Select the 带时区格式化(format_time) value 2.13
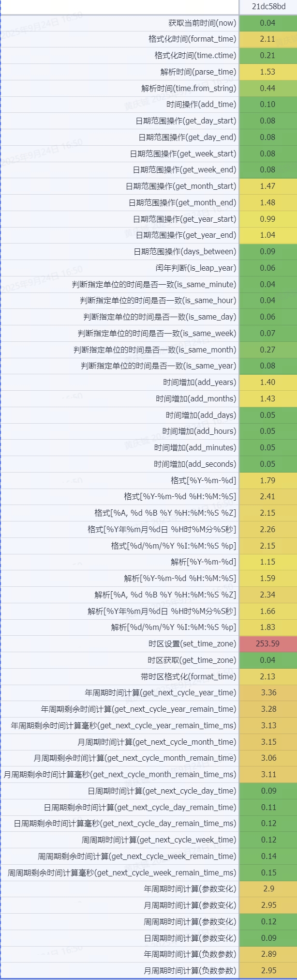Image resolution: width=297 pixels, height=980 pixels. (x=267, y=676)
